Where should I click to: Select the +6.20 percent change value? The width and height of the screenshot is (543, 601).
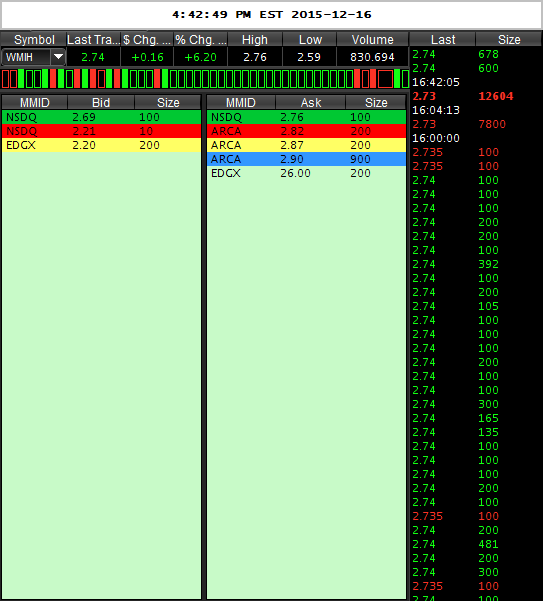pyautogui.click(x=200, y=57)
